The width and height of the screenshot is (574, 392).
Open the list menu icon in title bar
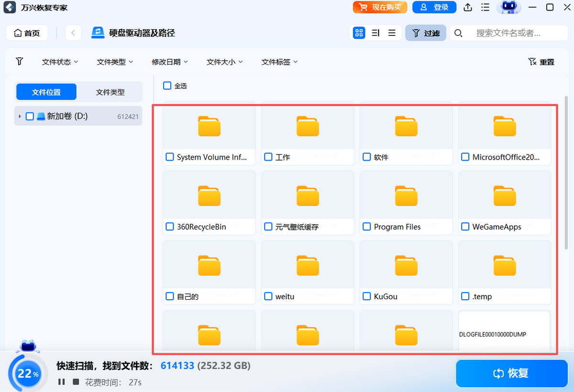click(x=485, y=7)
